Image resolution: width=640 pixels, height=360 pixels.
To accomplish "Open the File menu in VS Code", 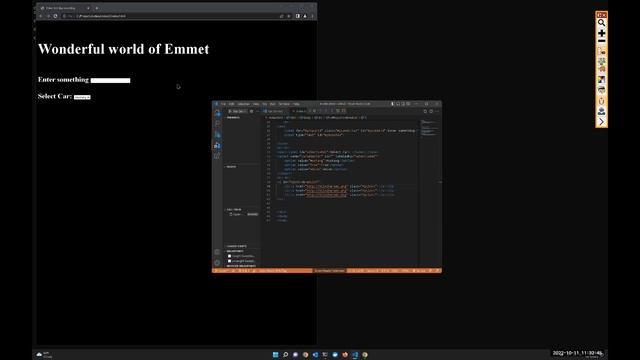I will [223, 104].
